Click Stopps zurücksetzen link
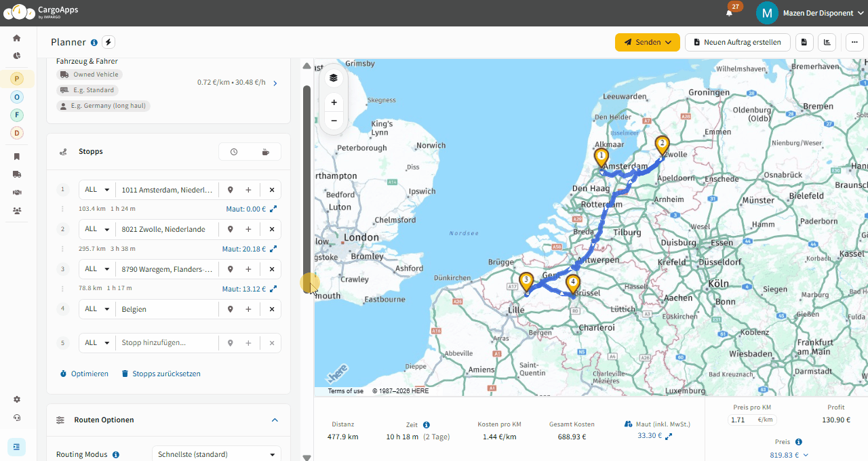 [161, 374]
